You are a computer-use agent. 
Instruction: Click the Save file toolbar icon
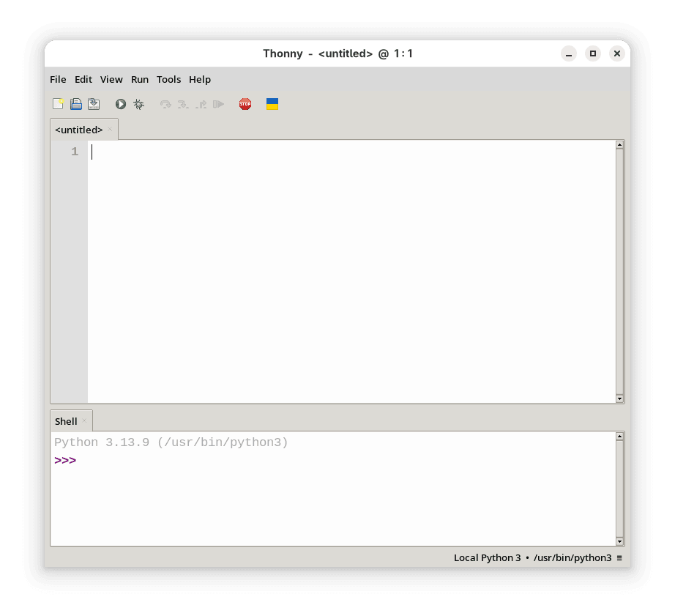coord(94,104)
